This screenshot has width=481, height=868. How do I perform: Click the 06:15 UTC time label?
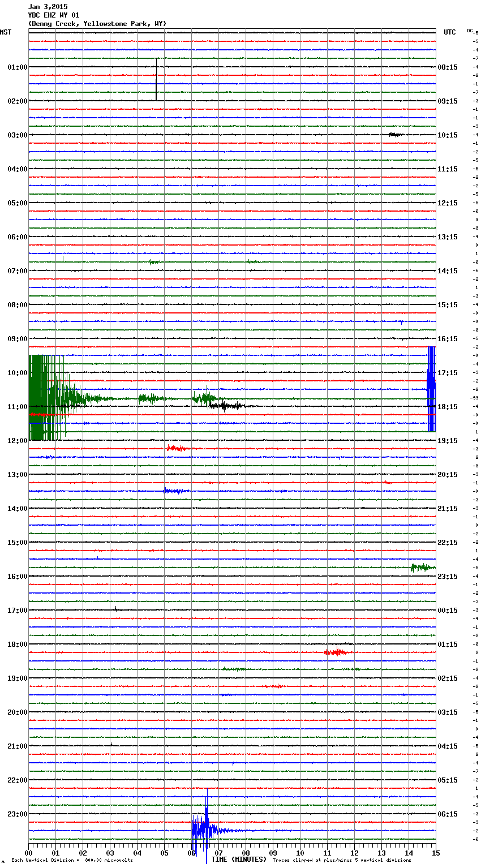click(x=448, y=814)
